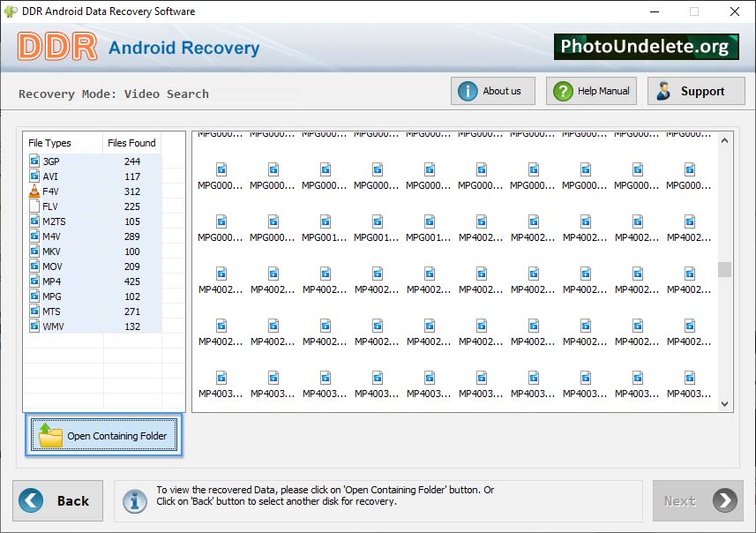Click Open Containing Folder button

click(104, 435)
